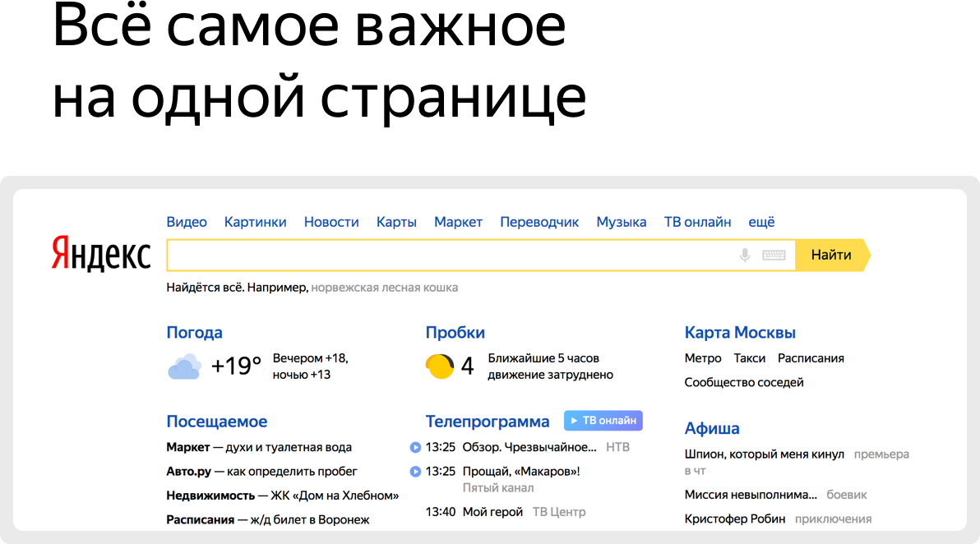Click the Яндекс logo

(x=100, y=254)
